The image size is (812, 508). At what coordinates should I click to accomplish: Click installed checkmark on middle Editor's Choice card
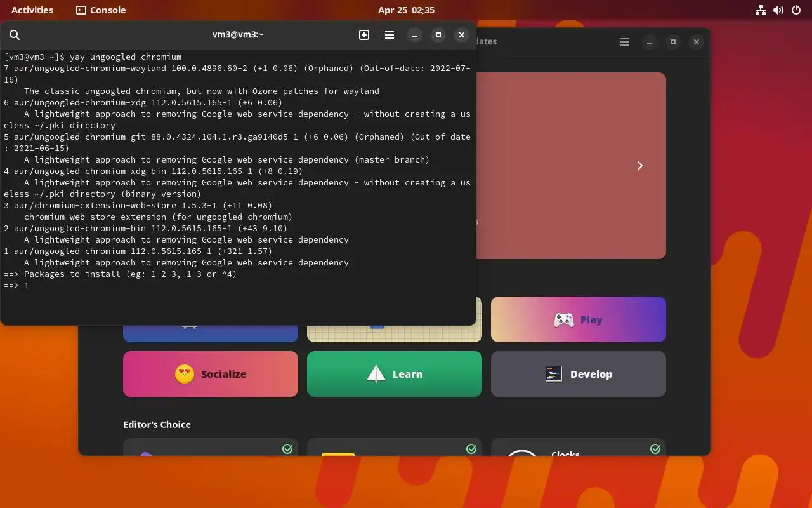(x=471, y=449)
